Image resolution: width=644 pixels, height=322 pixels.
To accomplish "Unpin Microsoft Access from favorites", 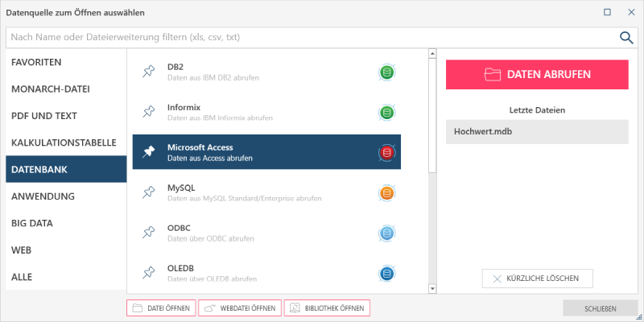I will pyautogui.click(x=148, y=152).
